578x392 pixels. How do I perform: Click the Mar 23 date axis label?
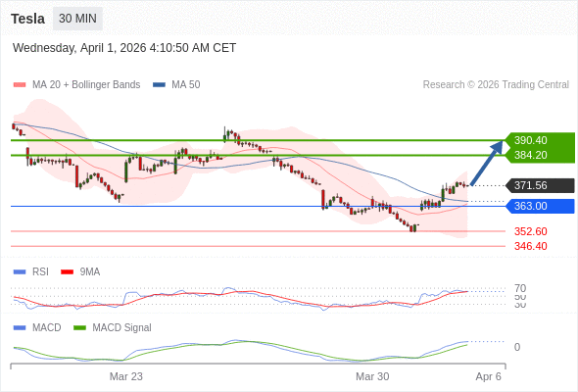[x=126, y=376]
